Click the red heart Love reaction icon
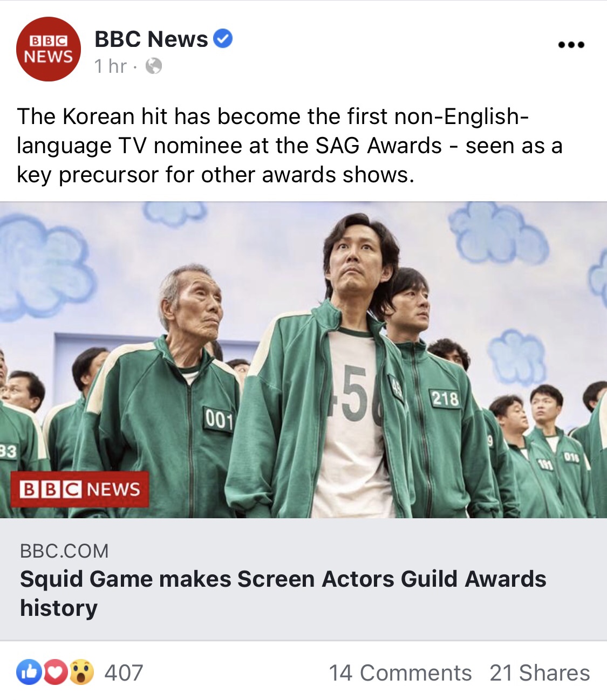The width and height of the screenshot is (607, 700). [55, 672]
